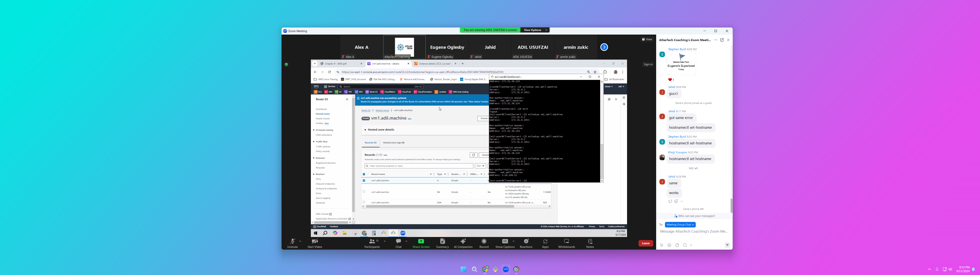
Task: Start Video with the camera toggle
Action: [315, 242]
